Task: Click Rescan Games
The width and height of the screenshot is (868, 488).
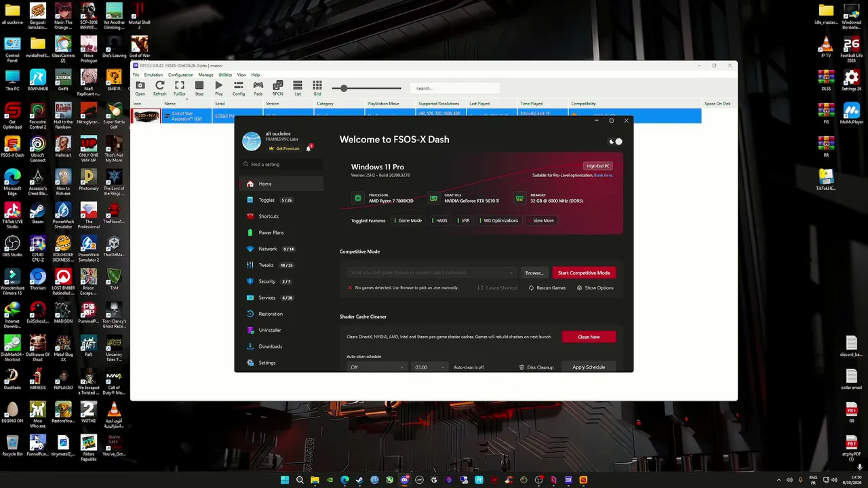Action: (547, 288)
